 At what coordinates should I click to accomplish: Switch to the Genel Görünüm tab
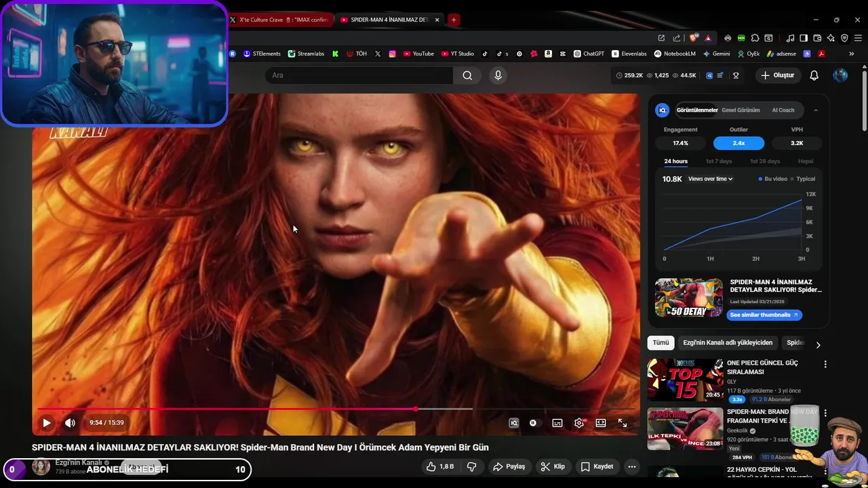click(x=741, y=110)
